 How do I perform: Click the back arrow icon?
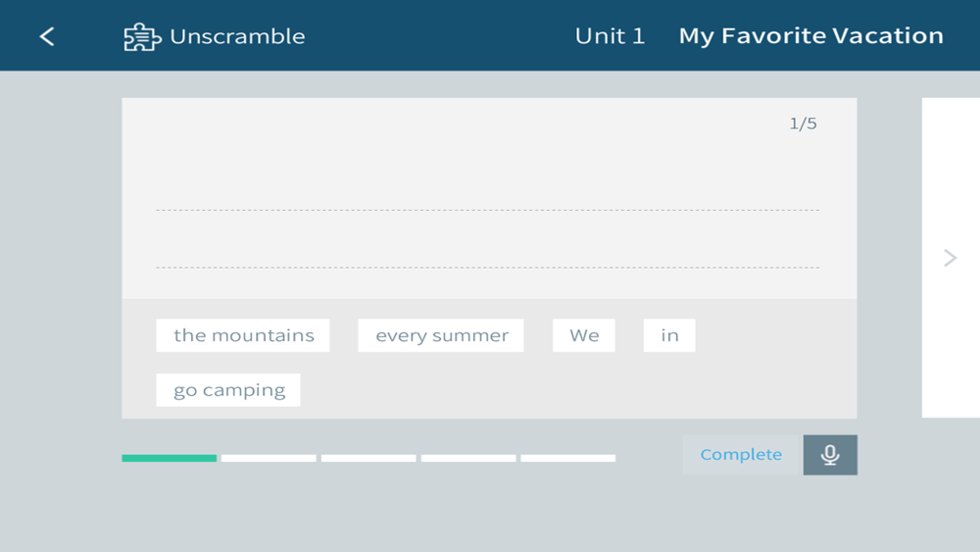point(47,36)
